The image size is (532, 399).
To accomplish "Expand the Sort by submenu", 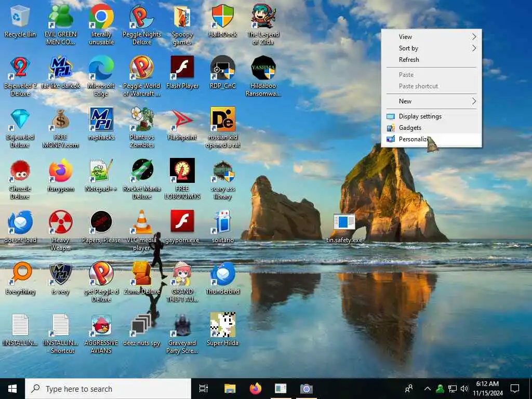I will 431,48.
